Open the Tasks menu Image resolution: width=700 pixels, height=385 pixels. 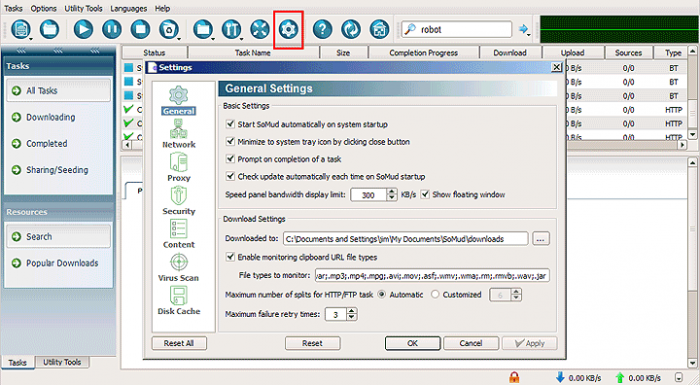click(13, 8)
